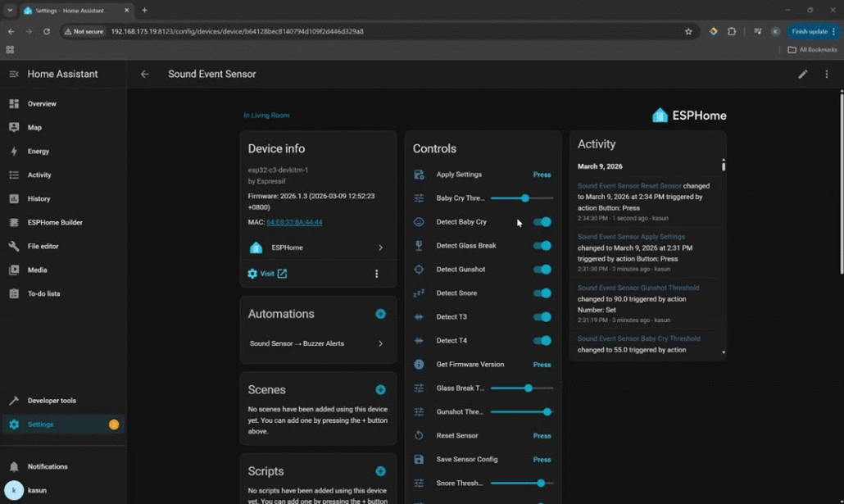Select Developer tools in the sidebar
Screen dimensions: 844x504
pyautogui.click(x=52, y=401)
